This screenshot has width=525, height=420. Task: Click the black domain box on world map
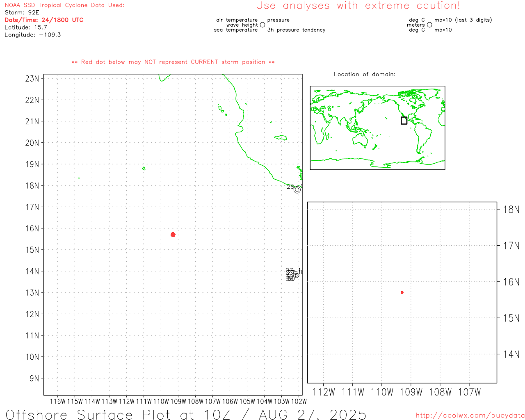(x=404, y=121)
